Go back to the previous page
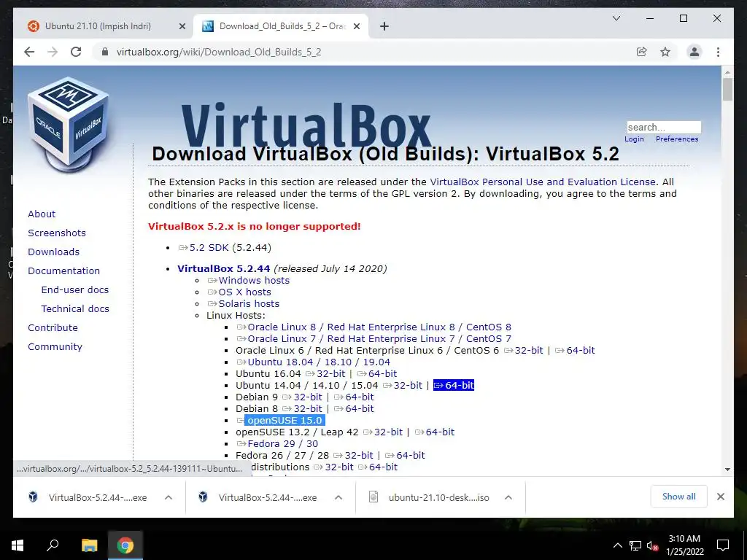Image resolution: width=747 pixels, height=560 pixels. [x=29, y=52]
